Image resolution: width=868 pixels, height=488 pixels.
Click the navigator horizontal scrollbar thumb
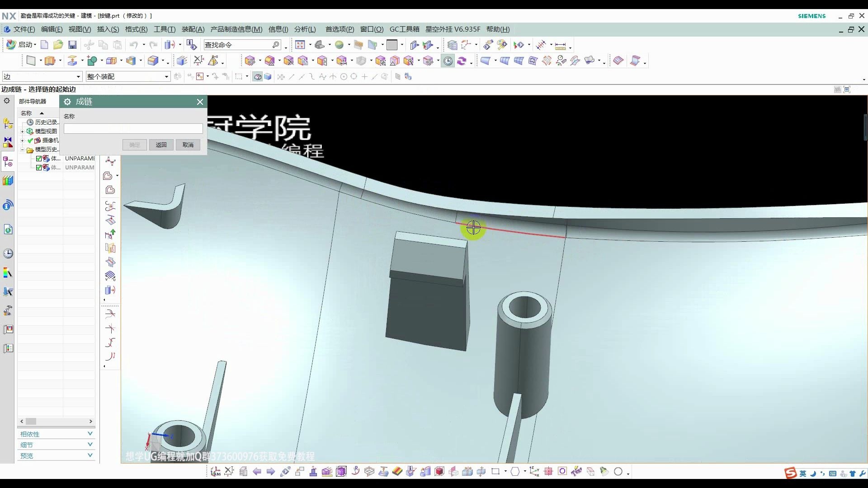pos(31,421)
